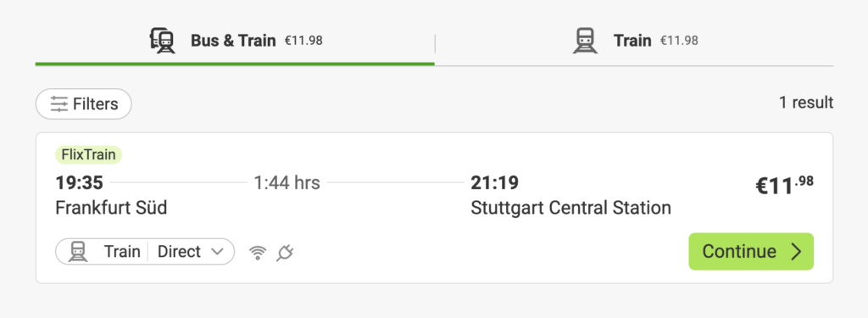Click the Frankfurt Süd departure station

click(x=111, y=209)
